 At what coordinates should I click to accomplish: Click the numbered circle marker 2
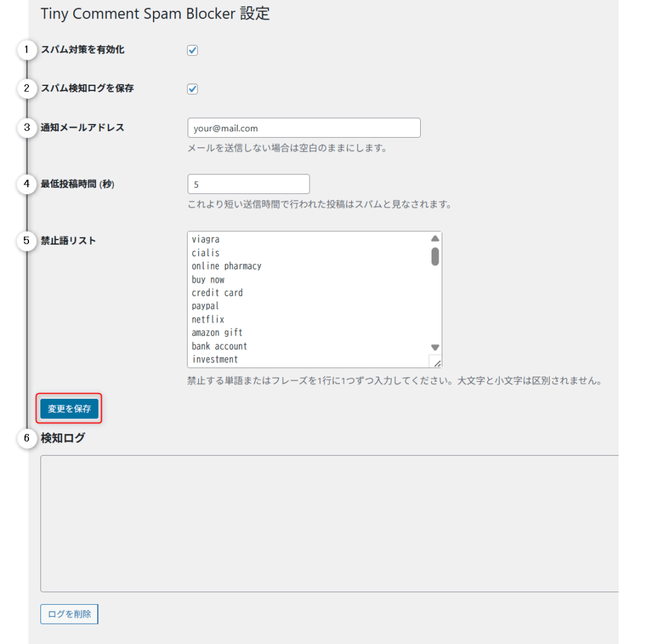27,88
